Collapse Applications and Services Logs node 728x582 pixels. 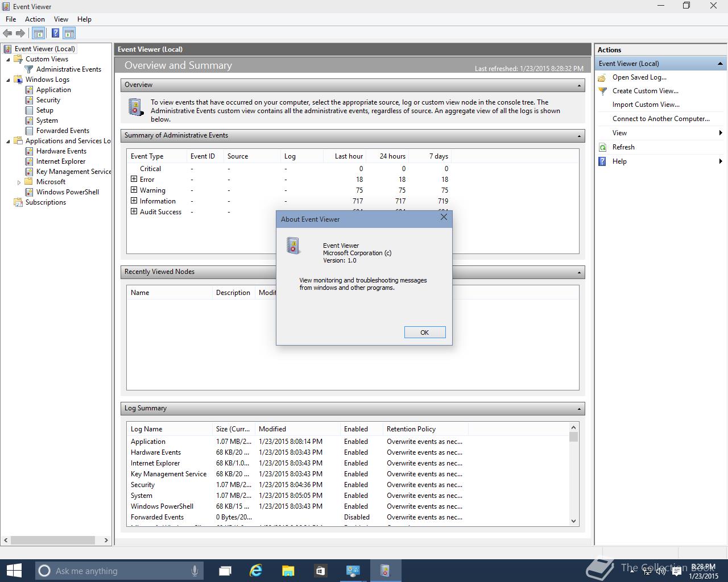(8, 141)
